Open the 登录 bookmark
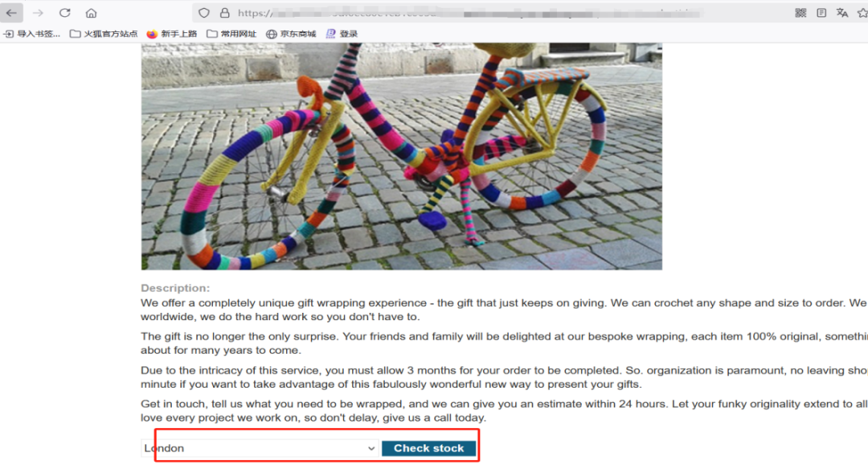The image size is (868, 469). [x=342, y=34]
